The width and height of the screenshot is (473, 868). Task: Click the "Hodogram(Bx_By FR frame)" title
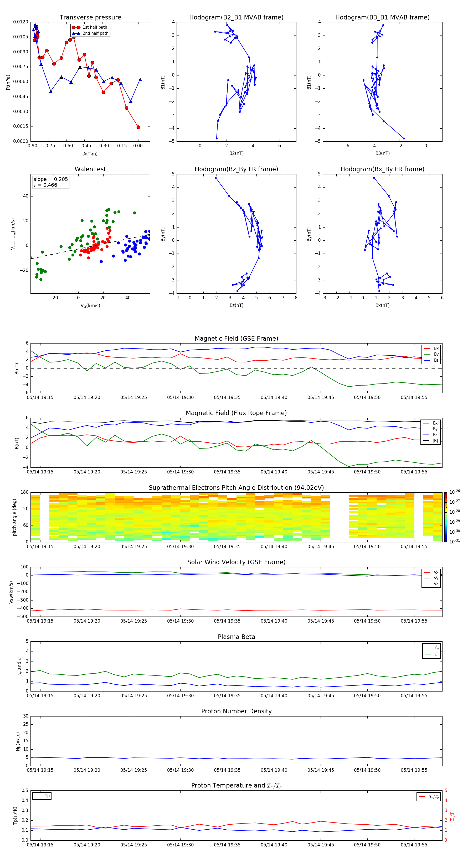[382, 169]
